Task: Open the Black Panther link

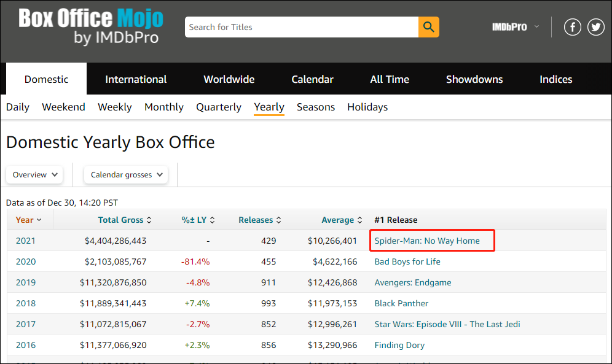Action: click(401, 303)
